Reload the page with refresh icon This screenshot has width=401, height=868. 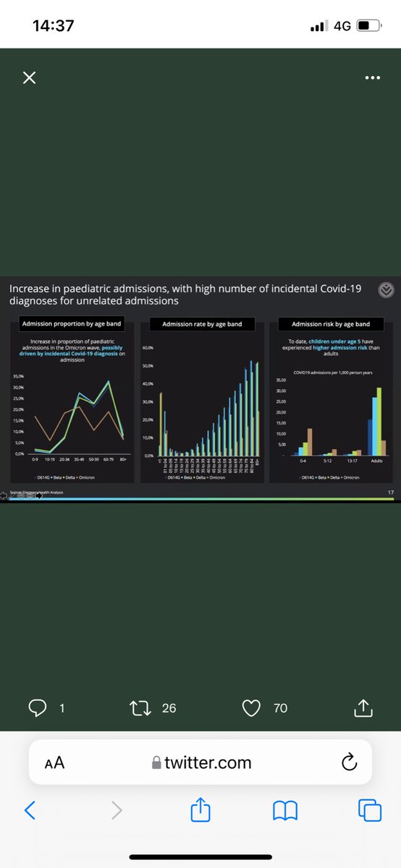tap(348, 762)
